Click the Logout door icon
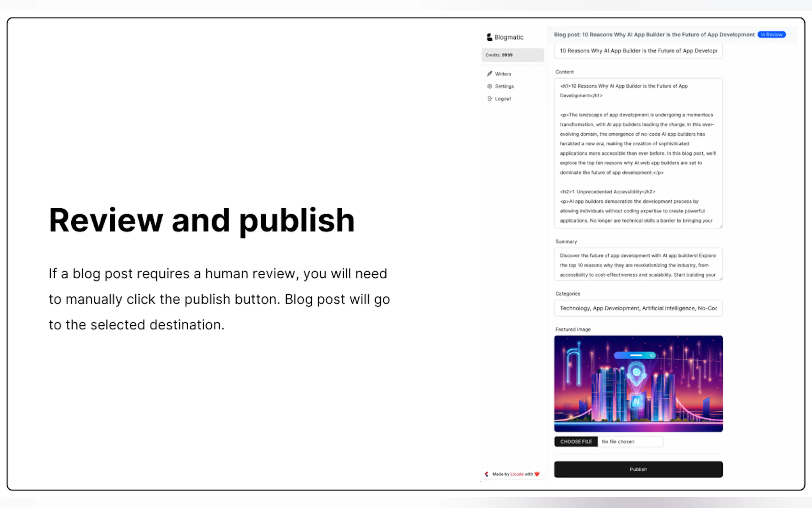The height and width of the screenshot is (508, 812). (x=490, y=99)
